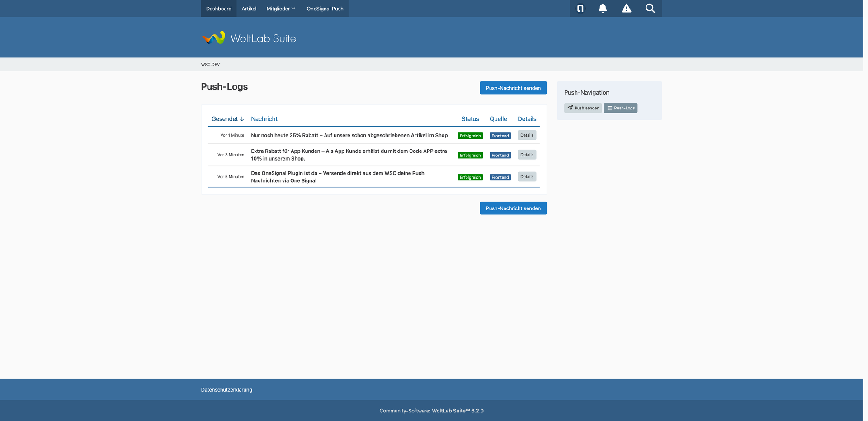Image resolution: width=868 pixels, height=421 pixels.
Task: Go to the Artikel menu item
Action: point(249,9)
